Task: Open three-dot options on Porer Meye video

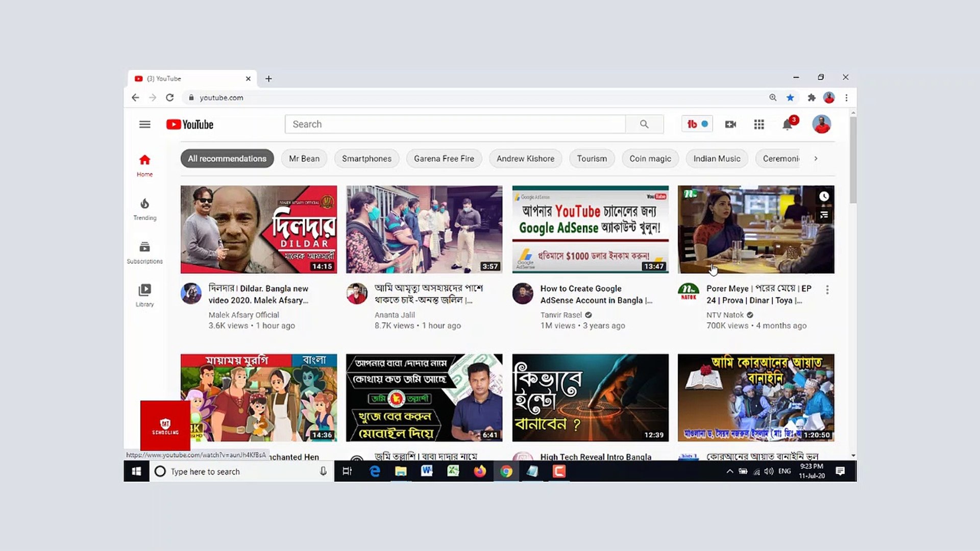Action: click(x=827, y=289)
